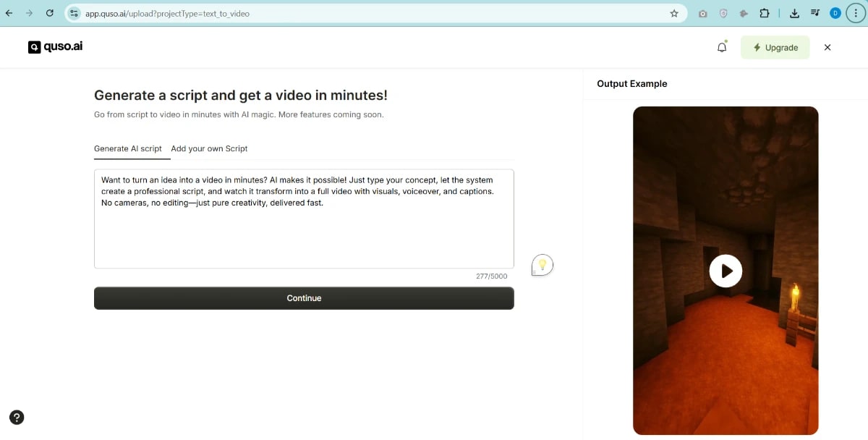Switch to the Add your own Script tab
868x440 pixels.
click(x=209, y=148)
